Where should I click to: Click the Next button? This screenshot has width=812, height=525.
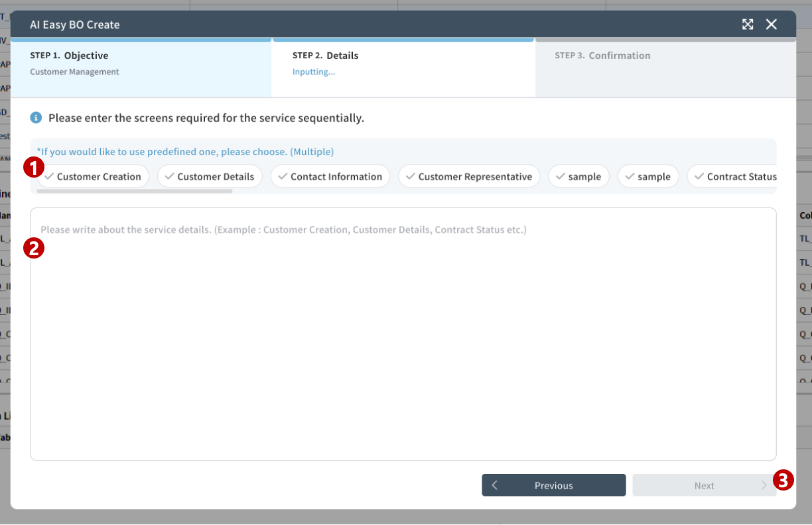pyautogui.click(x=704, y=485)
